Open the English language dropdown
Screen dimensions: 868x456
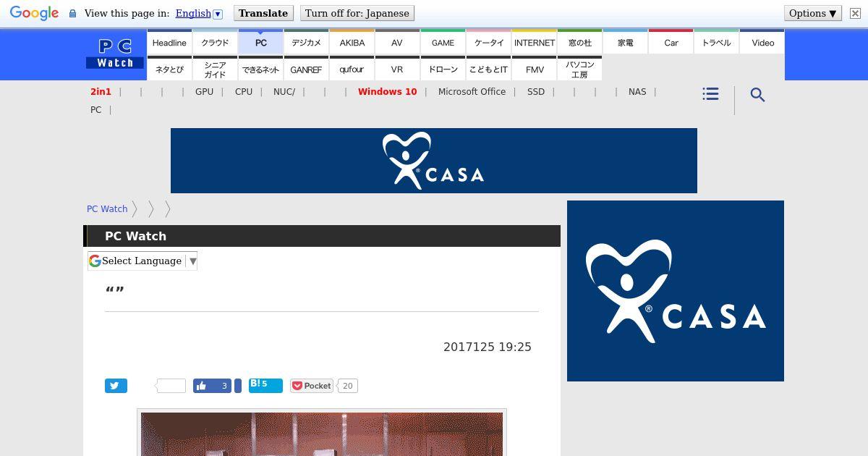click(x=199, y=13)
